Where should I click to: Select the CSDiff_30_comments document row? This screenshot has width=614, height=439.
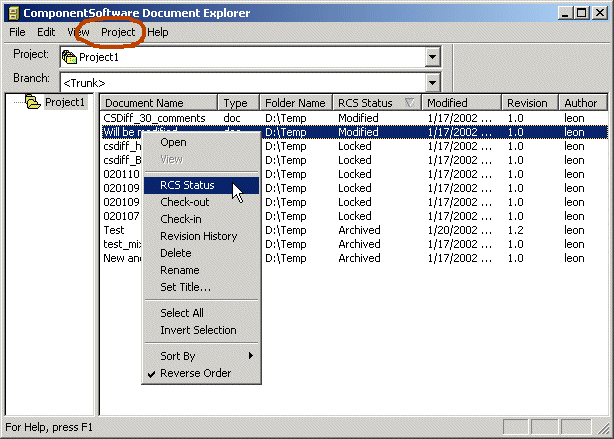pos(354,118)
